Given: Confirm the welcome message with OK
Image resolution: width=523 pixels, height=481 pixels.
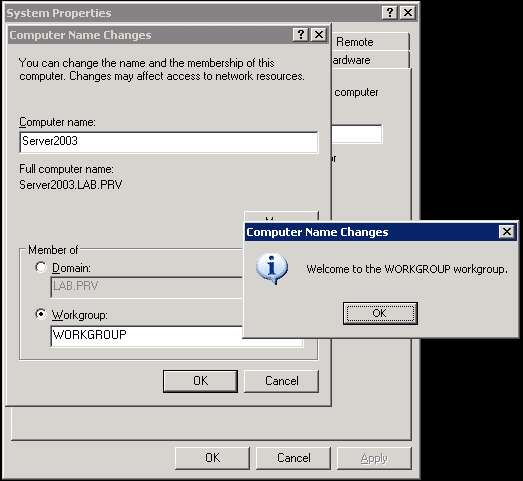Looking at the screenshot, I should (380, 313).
